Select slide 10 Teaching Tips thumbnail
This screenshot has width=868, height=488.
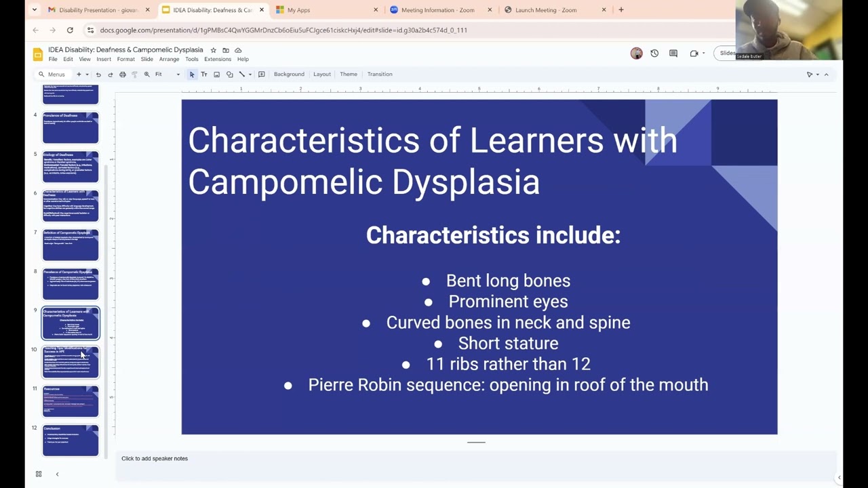71,363
